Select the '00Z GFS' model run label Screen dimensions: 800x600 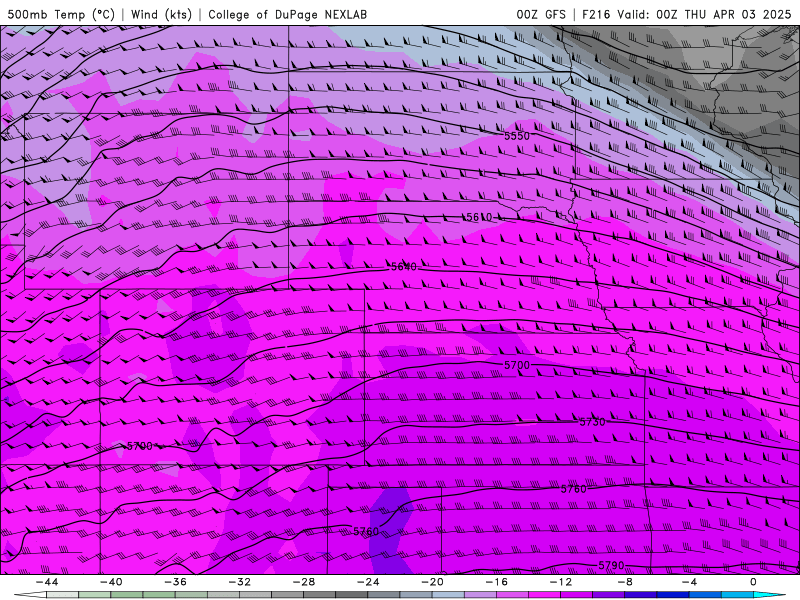point(541,14)
